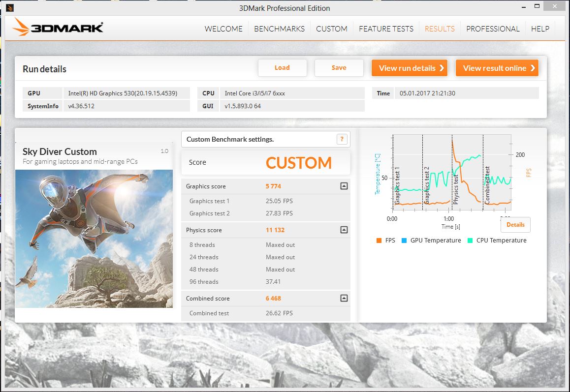Open the FEATURE TESTS tab
Viewport: 570px width, 392px height.
[x=386, y=29]
